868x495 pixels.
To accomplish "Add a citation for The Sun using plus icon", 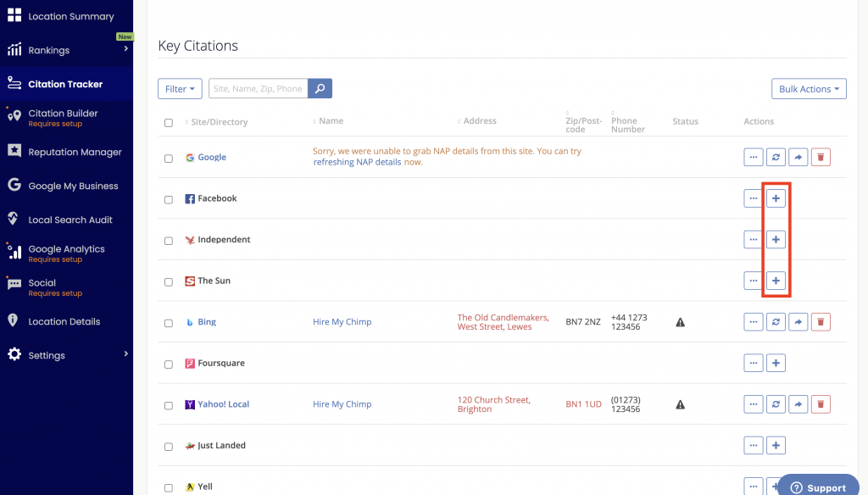I will coord(776,281).
